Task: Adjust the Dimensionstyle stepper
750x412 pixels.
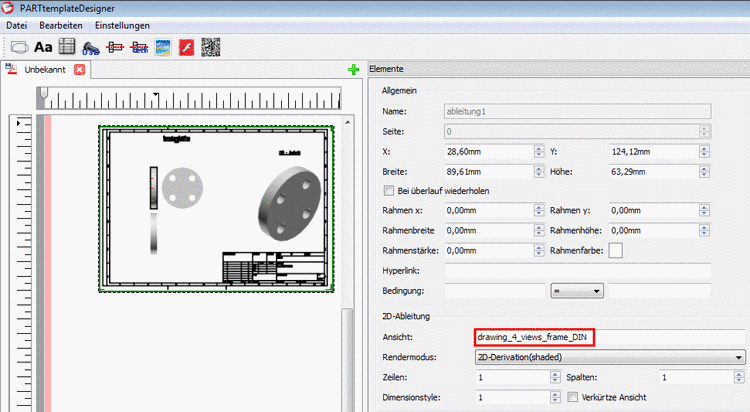Action: pyautogui.click(x=555, y=397)
